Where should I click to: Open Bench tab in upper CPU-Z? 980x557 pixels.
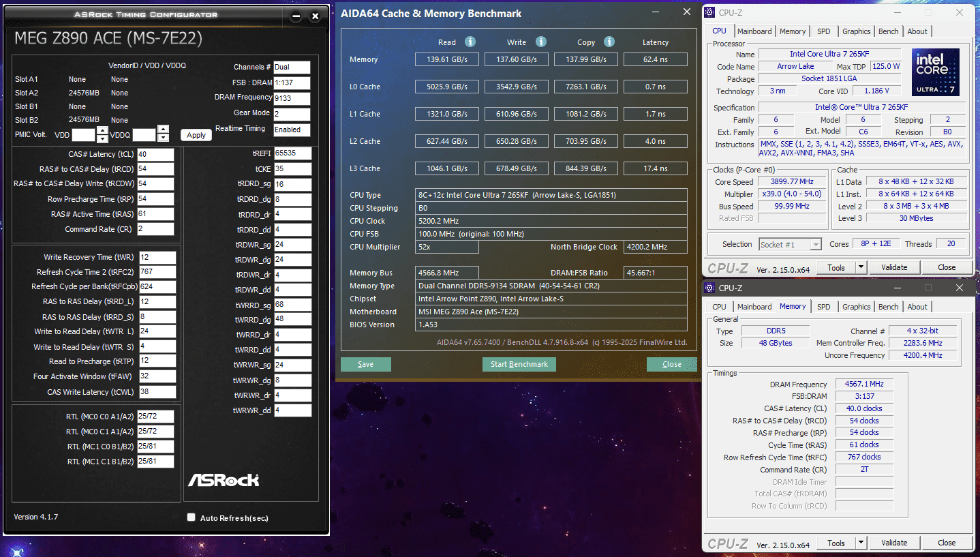click(x=889, y=31)
